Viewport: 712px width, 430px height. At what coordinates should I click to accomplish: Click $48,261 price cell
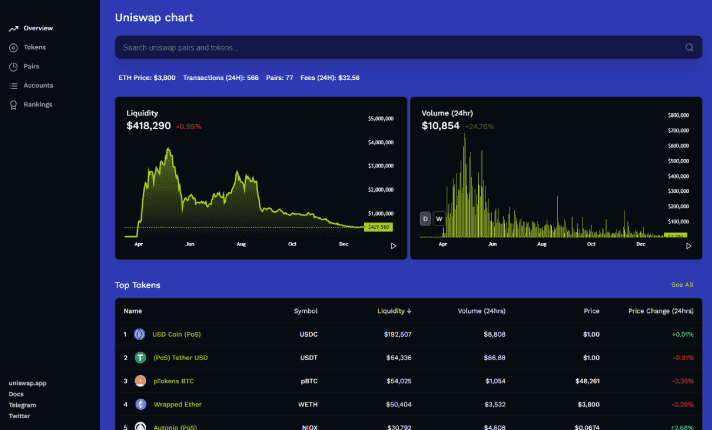pos(587,381)
